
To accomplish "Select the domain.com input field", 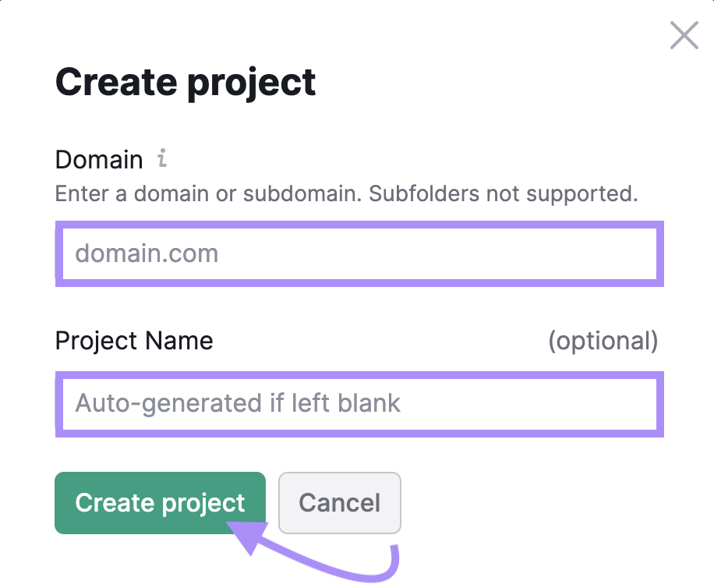I will coord(357,253).
